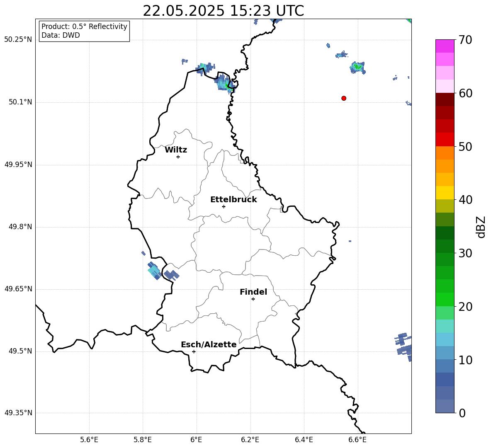This screenshot has height=448, width=491.
Task: Click the colorbar label 70
Action: point(465,40)
